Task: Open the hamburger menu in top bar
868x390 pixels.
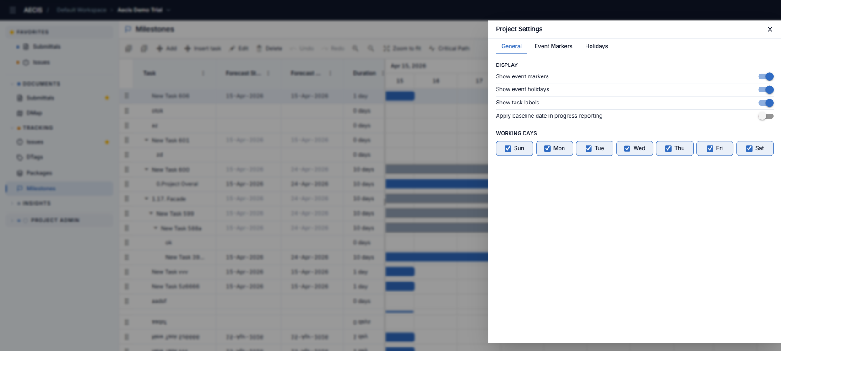Action: tap(13, 10)
